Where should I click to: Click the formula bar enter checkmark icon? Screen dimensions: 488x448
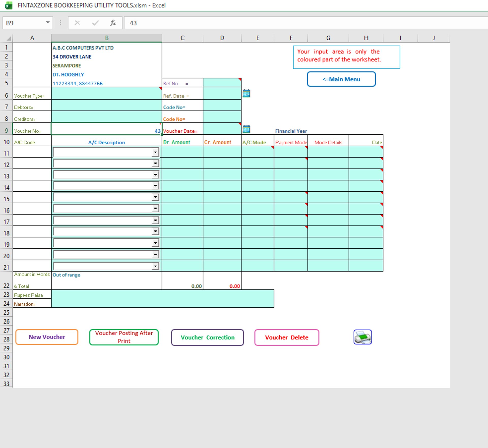pyautogui.click(x=95, y=23)
